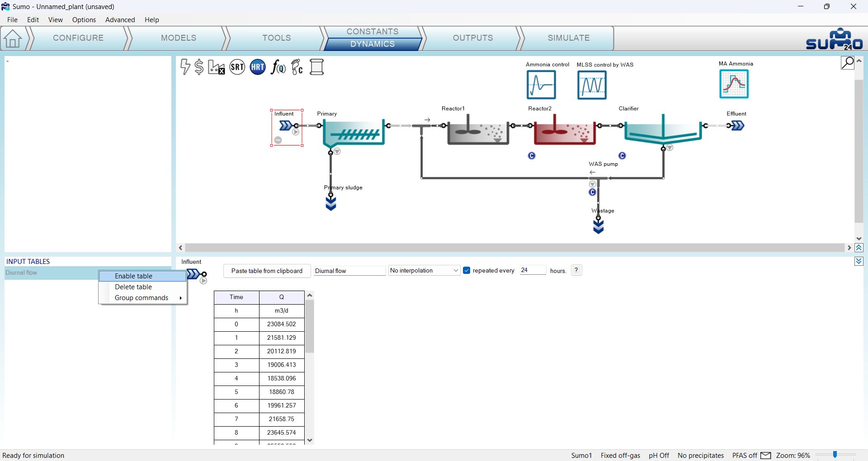This screenshot has width=868, height=461.
Task: Open the cost dollar sign tool
Action: [x=199, y=67]
